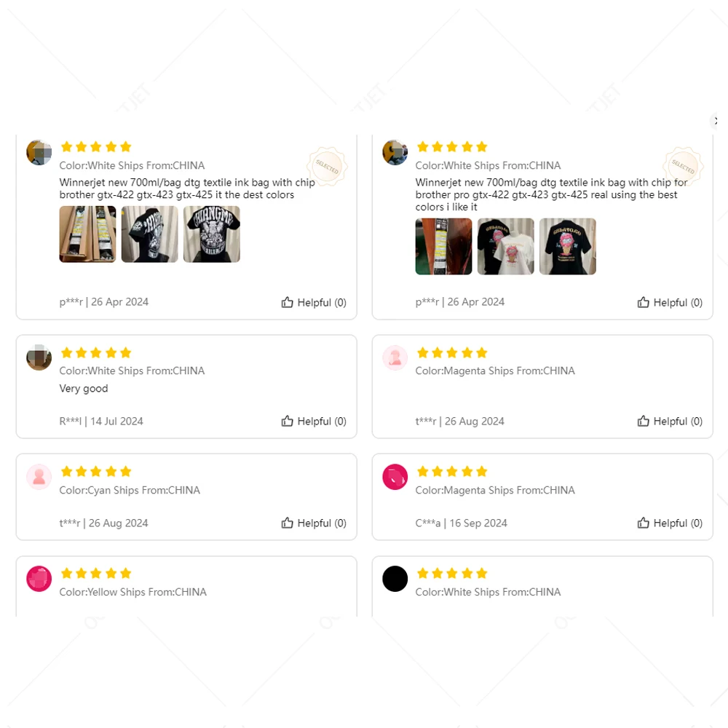View the black skull t-shirt side photo

point(149,234)
